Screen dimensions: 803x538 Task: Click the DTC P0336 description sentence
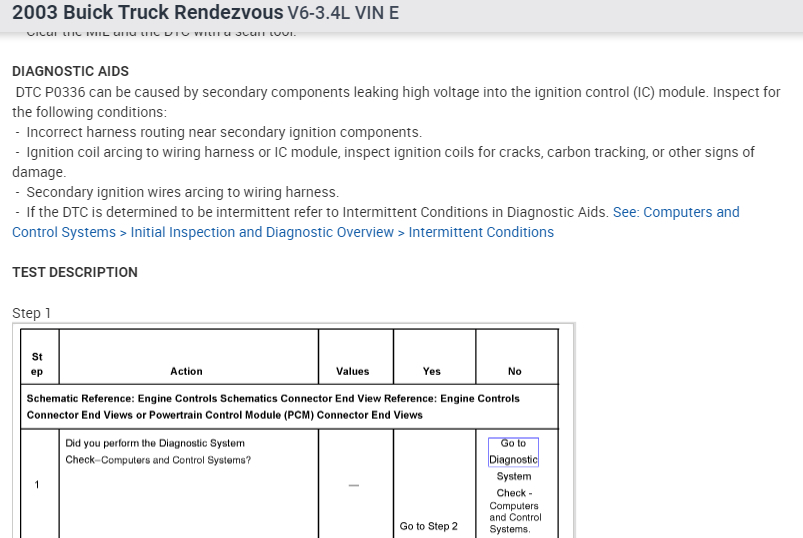397,92
